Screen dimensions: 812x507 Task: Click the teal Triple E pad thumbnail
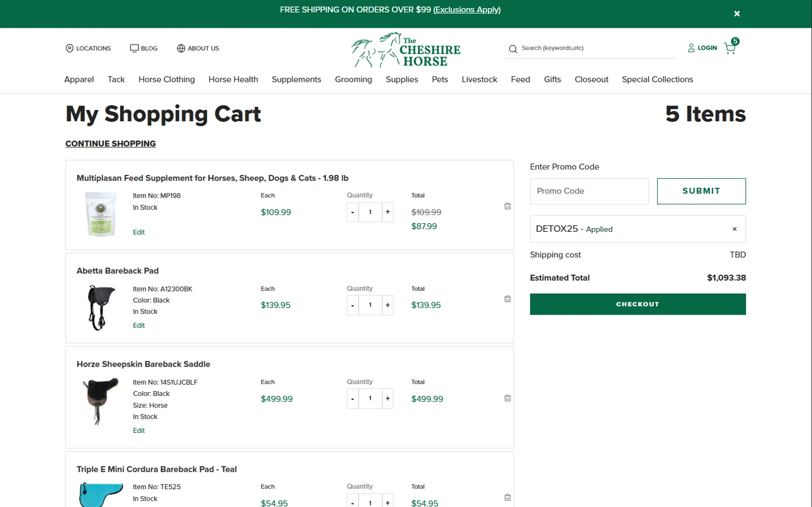tap(101, 495)
